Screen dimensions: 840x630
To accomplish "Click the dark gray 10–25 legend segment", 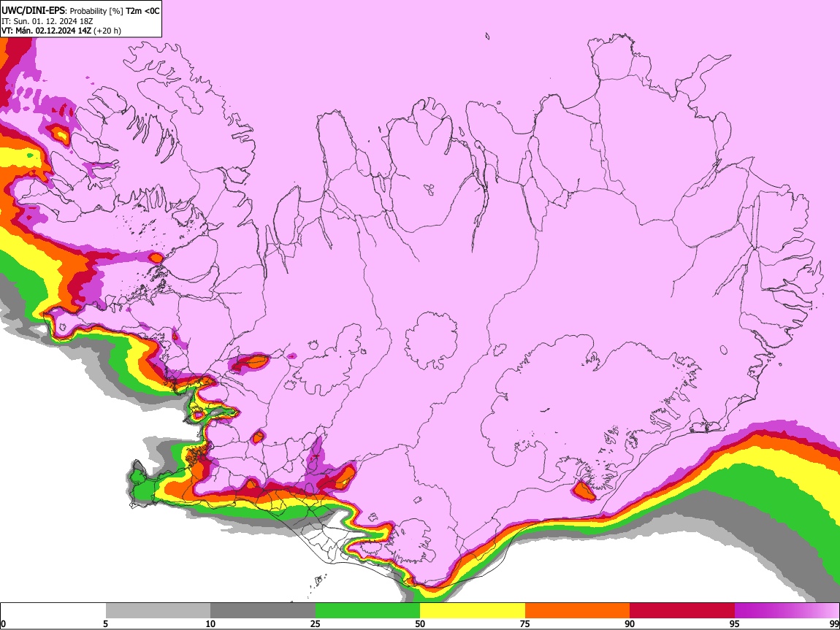I will [263, 611].
